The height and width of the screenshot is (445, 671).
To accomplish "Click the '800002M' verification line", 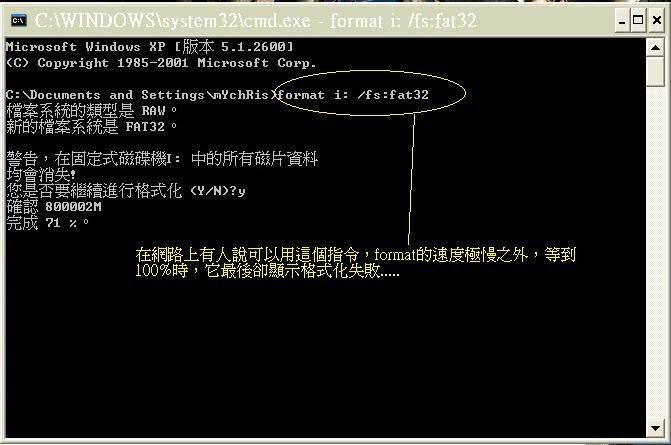I will click(x=54, y=207).
